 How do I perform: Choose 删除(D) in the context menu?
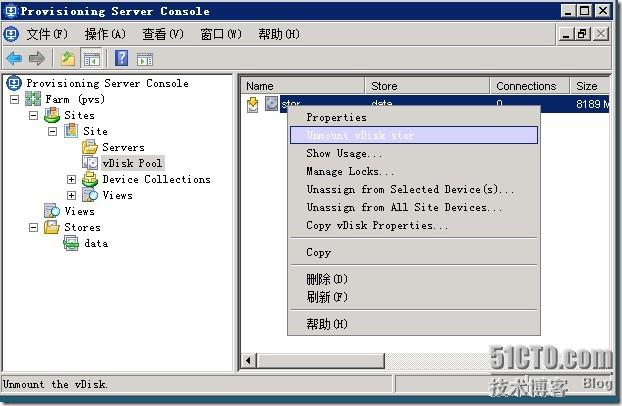click(414, 279)
